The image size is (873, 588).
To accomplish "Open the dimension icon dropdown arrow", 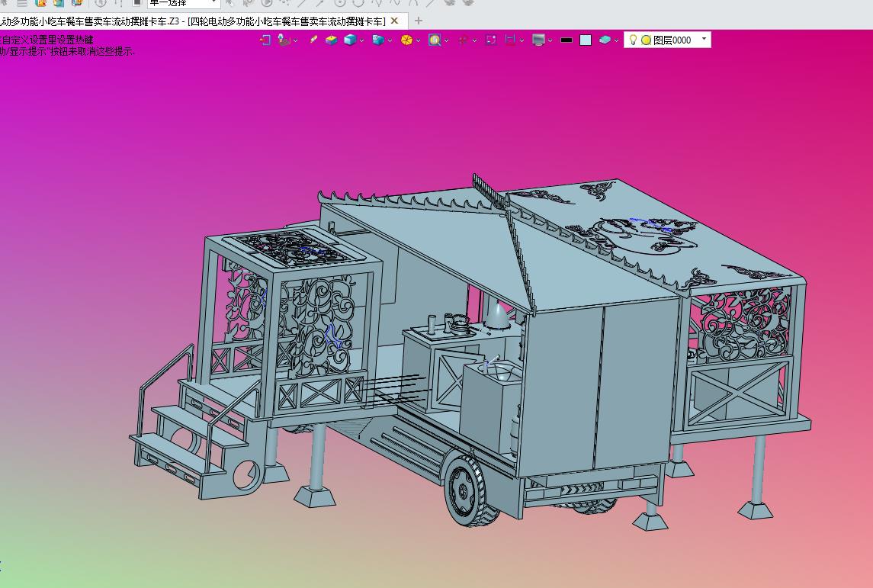I will [522, 40].
